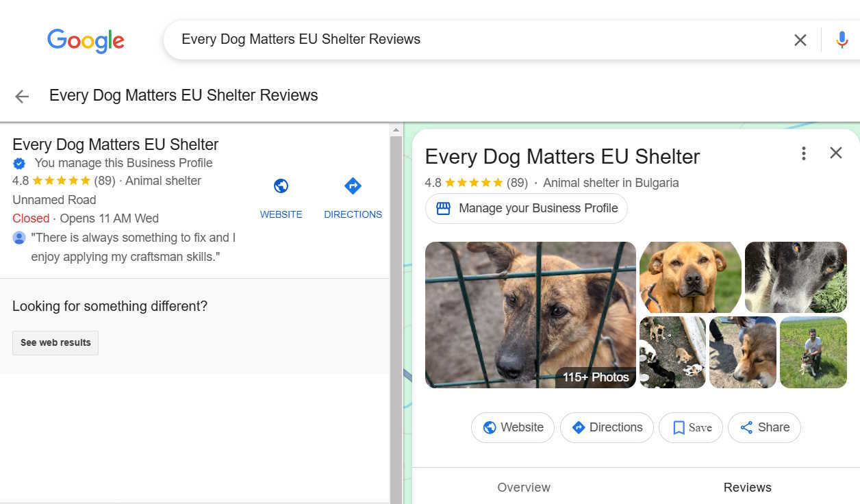This screenshot has width=860, height=504.
Task: Click Manage your Business Profile button
Action: tap(526, 208)
